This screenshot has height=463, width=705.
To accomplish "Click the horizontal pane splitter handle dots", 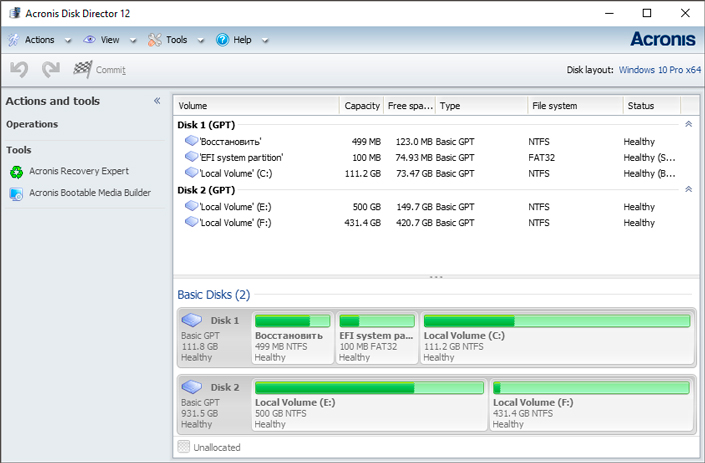I will (436, 276).
